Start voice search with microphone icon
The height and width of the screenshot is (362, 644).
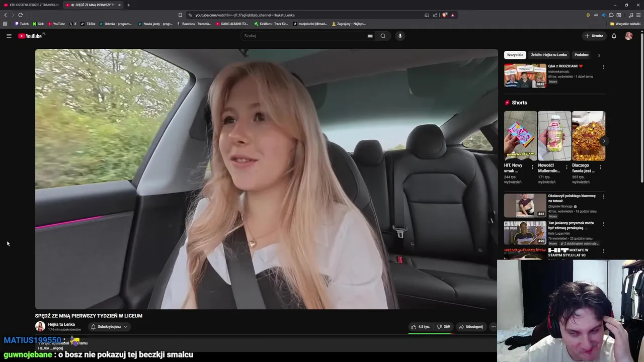coord(400,36)
